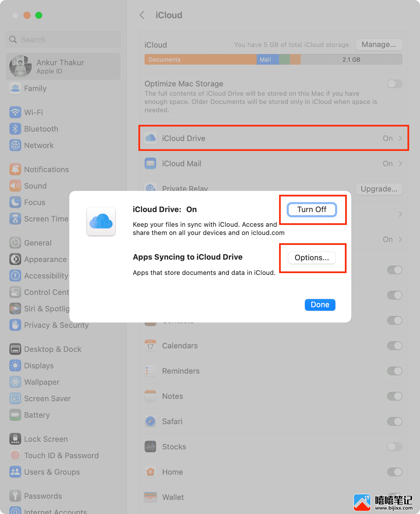Select the Focus moon icon
This screenshot has width=420, height=514.
(15, 202)
